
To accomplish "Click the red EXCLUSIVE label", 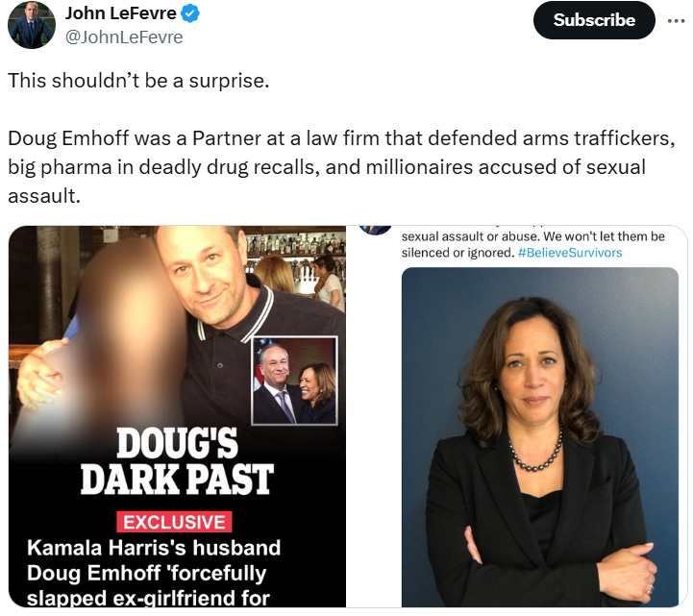I will [x=174, y=522].
